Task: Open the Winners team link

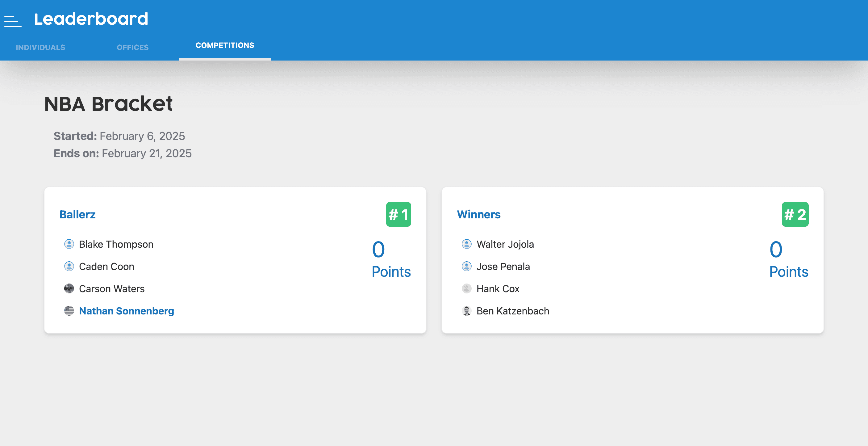Action: [478, 214]
